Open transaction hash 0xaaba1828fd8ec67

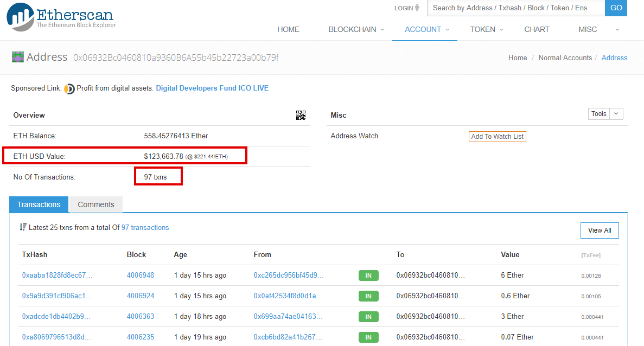click(x=57, y=275)
